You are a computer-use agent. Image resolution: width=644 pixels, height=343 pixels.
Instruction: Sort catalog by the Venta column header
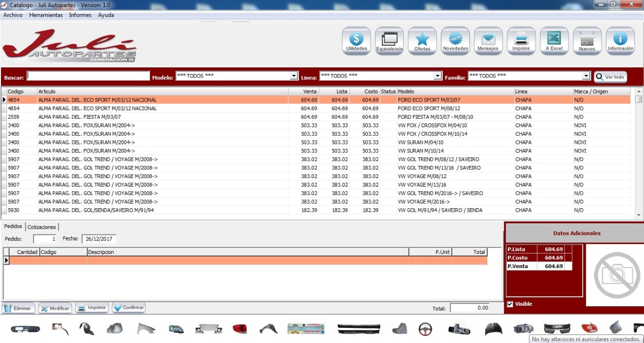pos(304,92)
